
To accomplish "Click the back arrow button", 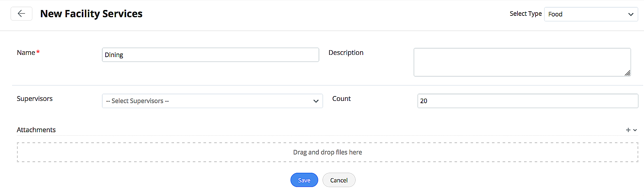I will coord(22,14).
